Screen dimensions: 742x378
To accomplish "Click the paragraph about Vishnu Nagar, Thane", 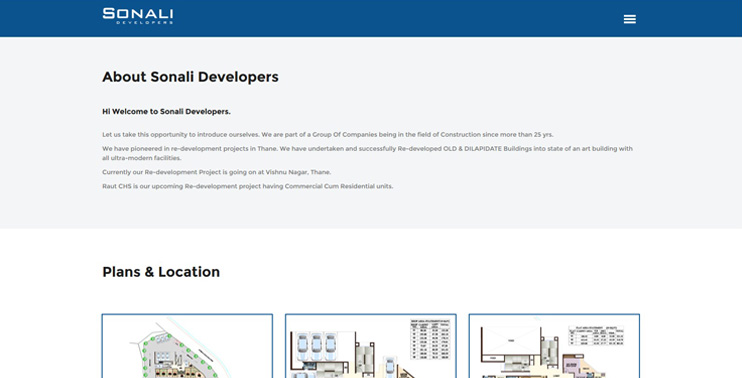I will pos(217,172).
